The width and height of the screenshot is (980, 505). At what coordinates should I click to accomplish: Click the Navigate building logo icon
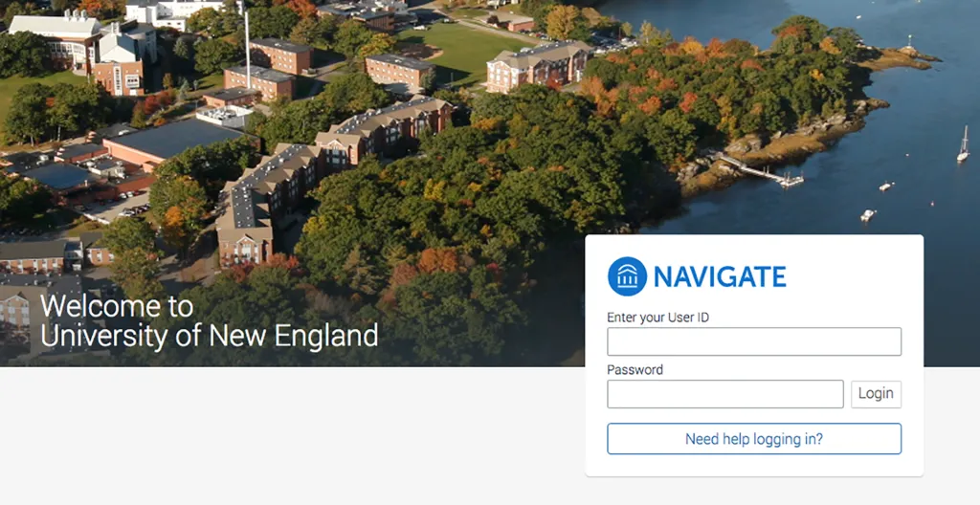[627, 276]
